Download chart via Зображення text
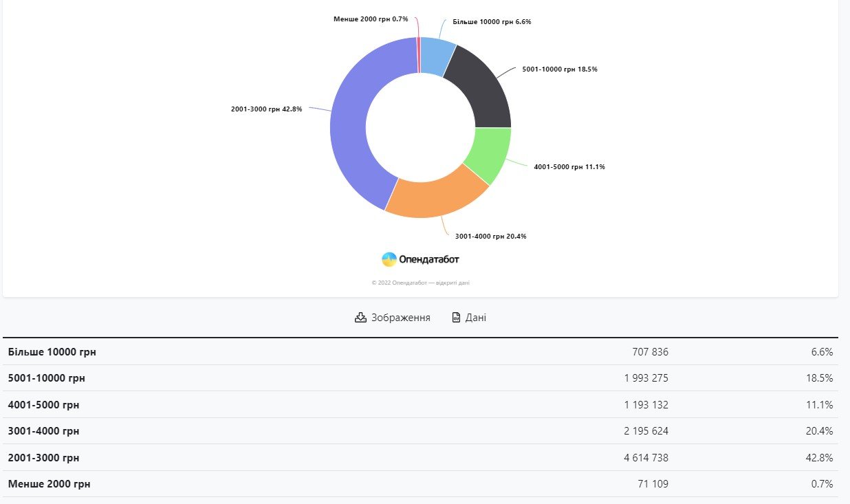The image size is (850, 504). [x=400, y=318]
